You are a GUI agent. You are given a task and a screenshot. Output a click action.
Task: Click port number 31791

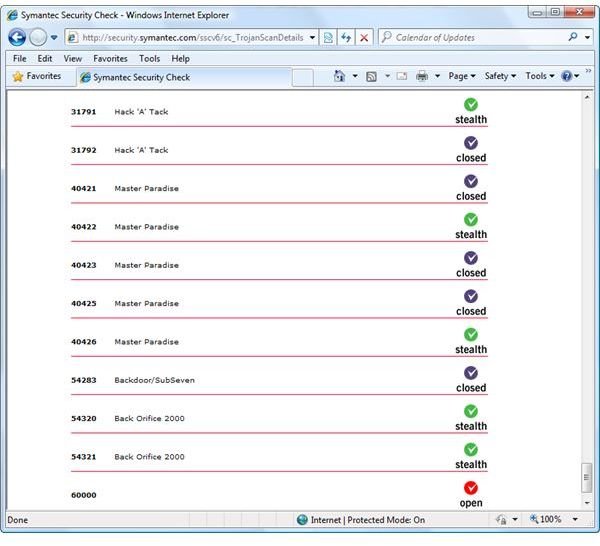83,112
